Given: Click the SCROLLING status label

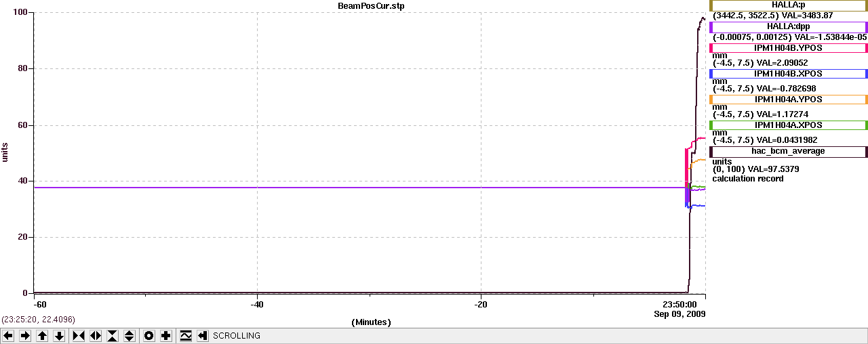Looking at the screenshot, I should pyautogui.click(x=237, y=336).
